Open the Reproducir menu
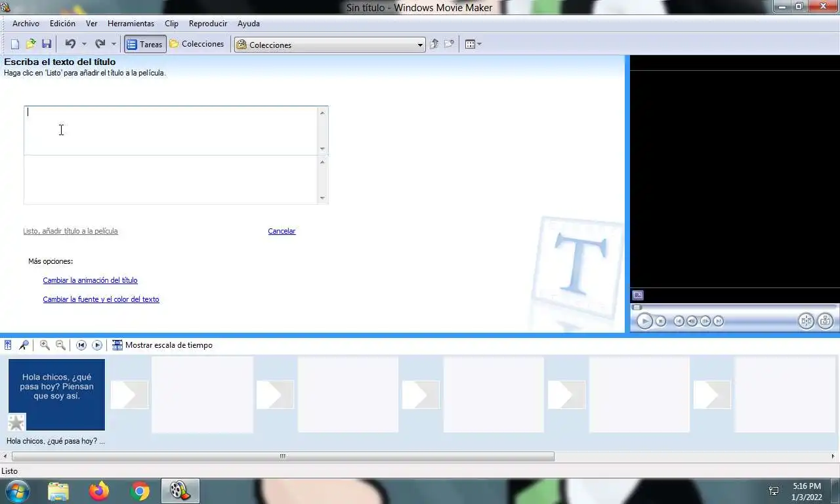The width and height of the screenshot is (840, 504). coord(208,24)
